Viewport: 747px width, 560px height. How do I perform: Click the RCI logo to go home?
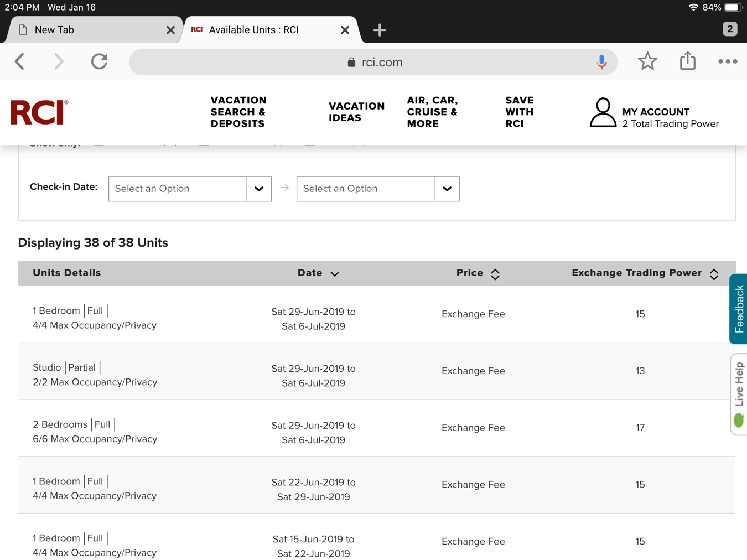pos(39,112)
